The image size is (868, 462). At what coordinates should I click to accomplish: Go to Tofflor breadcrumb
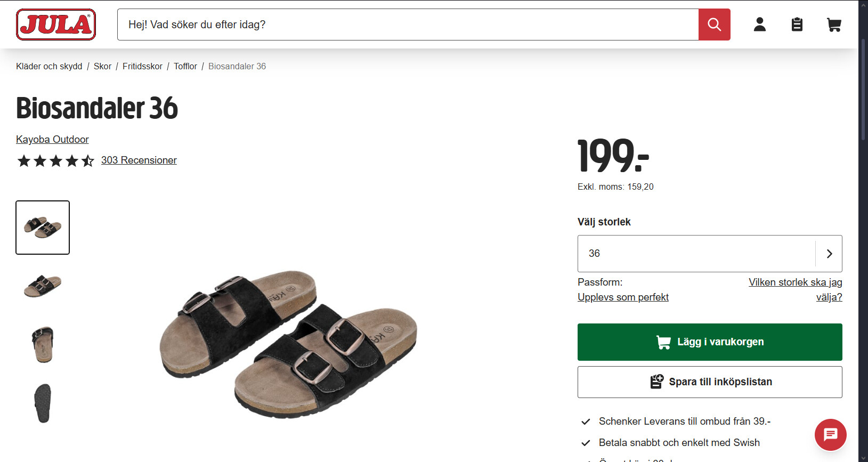[185, 66]
